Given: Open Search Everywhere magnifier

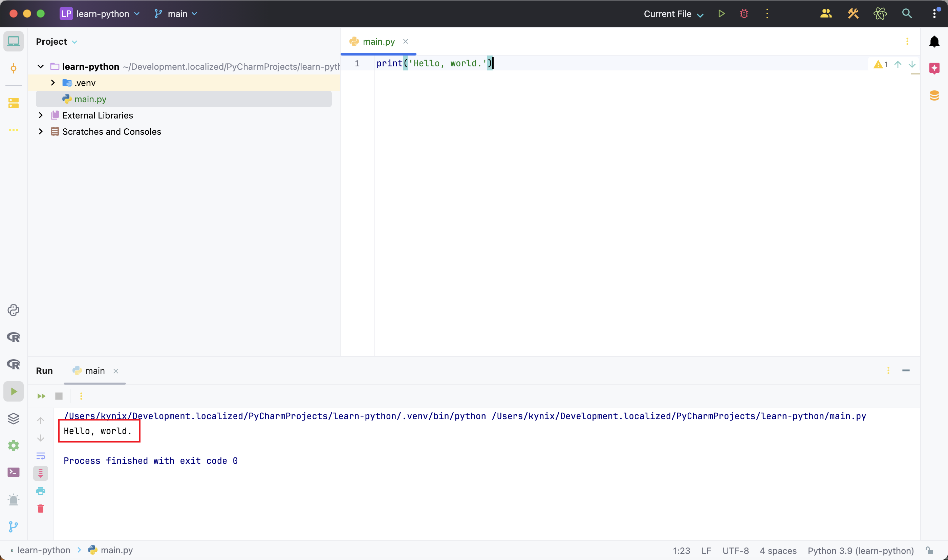Looking at the screenshot, I should pyautogui.click(x=907, y=14).
